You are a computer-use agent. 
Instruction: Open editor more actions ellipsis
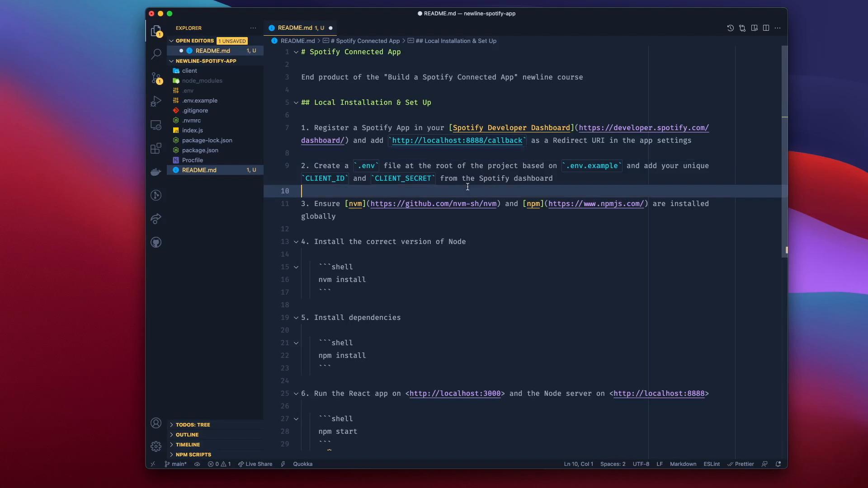point(778,28)
